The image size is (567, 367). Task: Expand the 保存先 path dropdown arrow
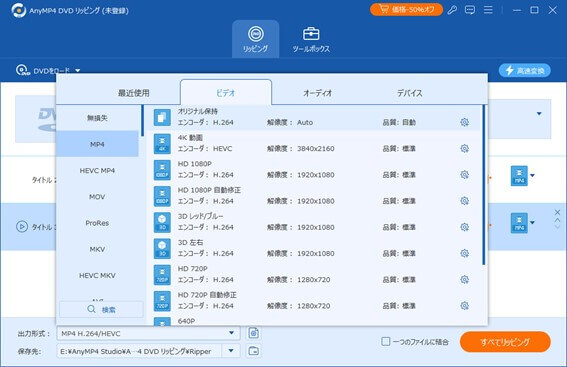point(231,351)
